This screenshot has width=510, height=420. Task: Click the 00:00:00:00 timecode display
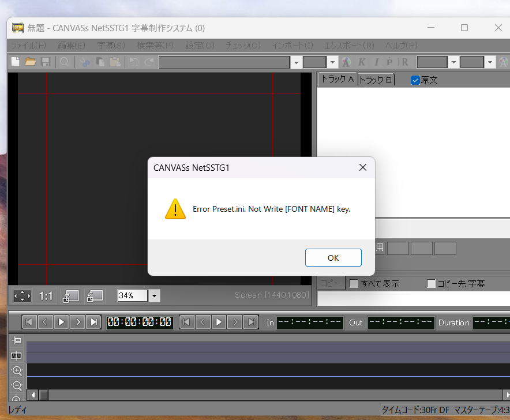[x=140, y=322]
